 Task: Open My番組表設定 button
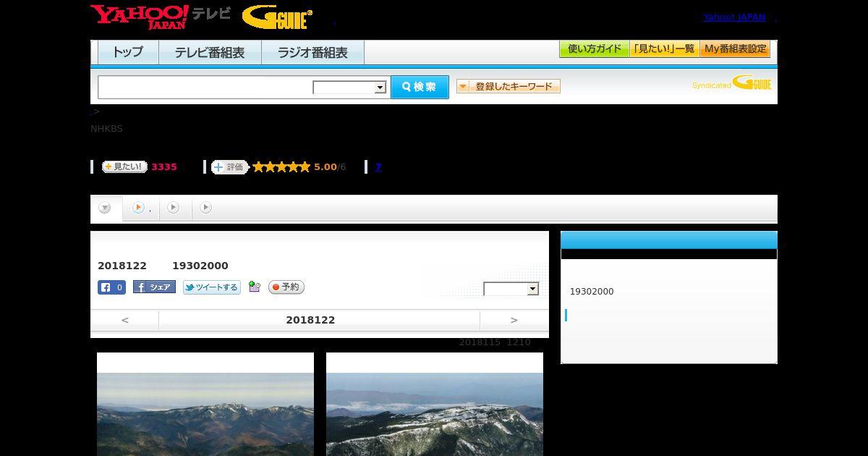click(735, 49)
